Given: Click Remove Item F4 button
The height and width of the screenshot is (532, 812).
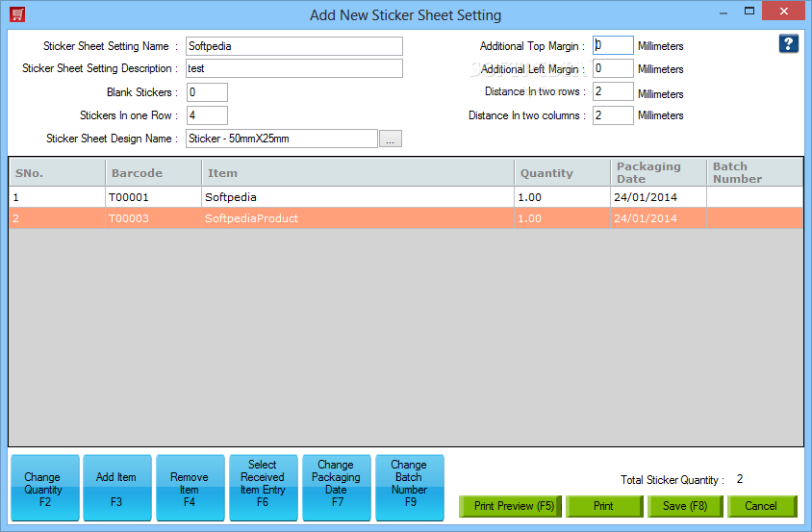Looking at the screenshot, I should 190,488.
